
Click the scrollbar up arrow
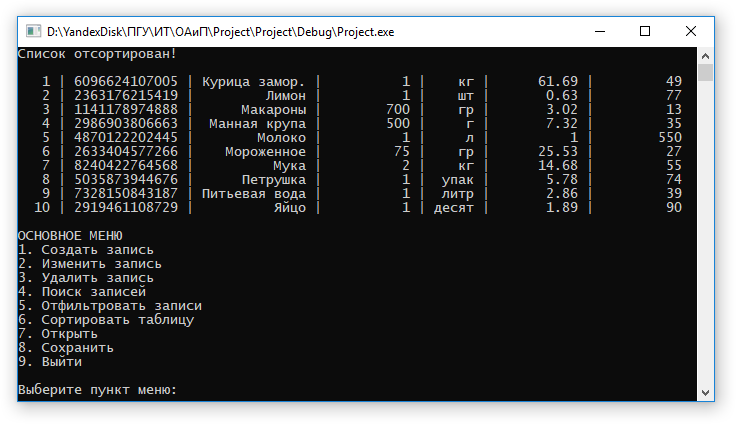[x=705, y=56]
